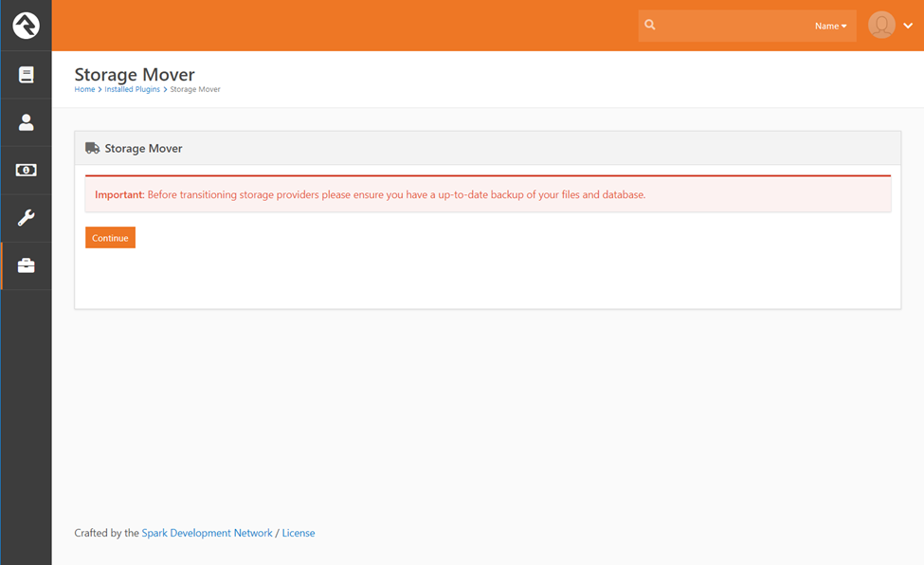Navigate to Installed Plugins breadcrumb link
This screenshot has width=924, height=565.
(132, 90)
